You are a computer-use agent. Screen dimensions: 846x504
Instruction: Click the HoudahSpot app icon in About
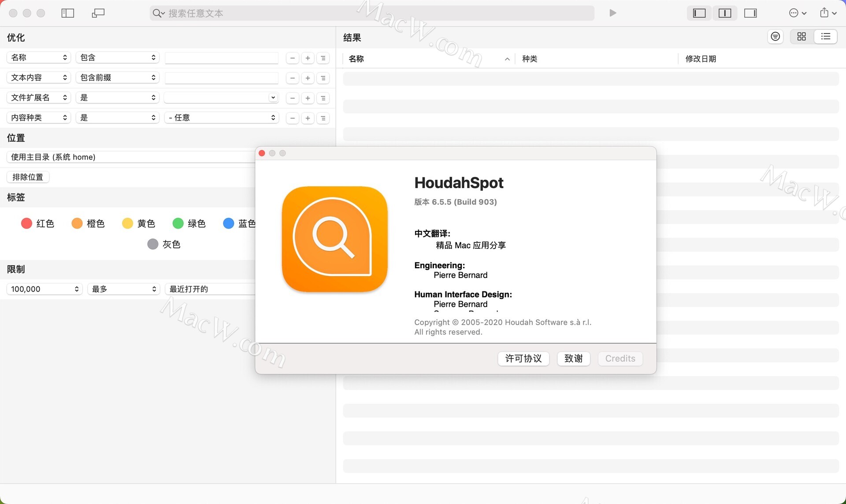click(335, 239)
